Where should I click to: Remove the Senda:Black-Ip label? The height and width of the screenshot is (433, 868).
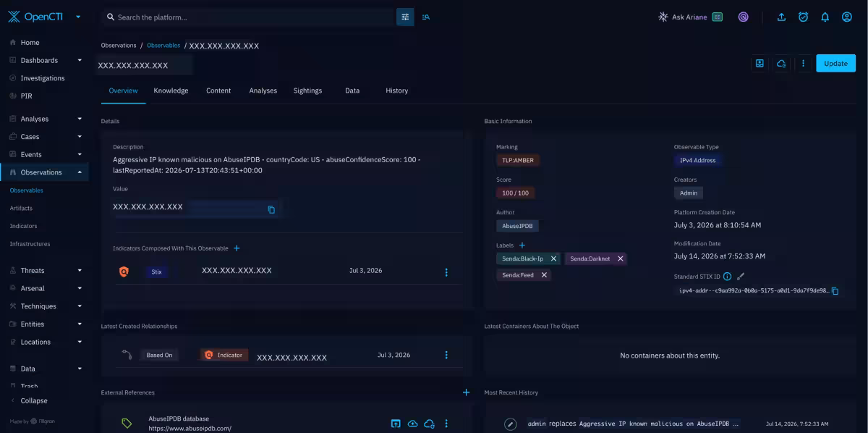pyautogui.click(x=554, y=258)
